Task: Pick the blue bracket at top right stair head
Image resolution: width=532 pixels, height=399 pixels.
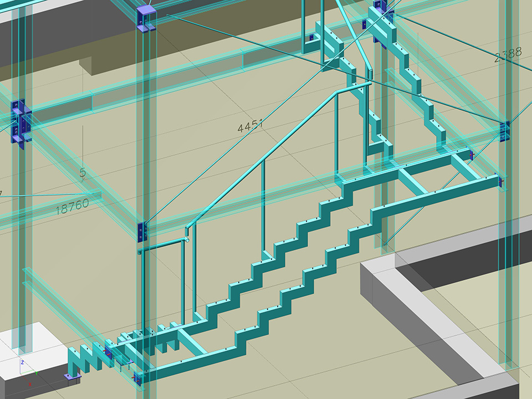Action: [380, 12]
